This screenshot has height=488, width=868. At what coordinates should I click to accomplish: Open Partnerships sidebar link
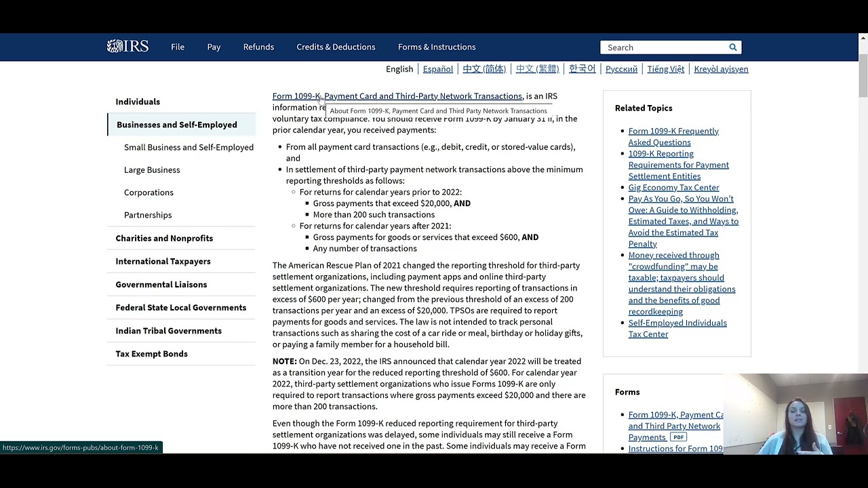click(148, 215)
